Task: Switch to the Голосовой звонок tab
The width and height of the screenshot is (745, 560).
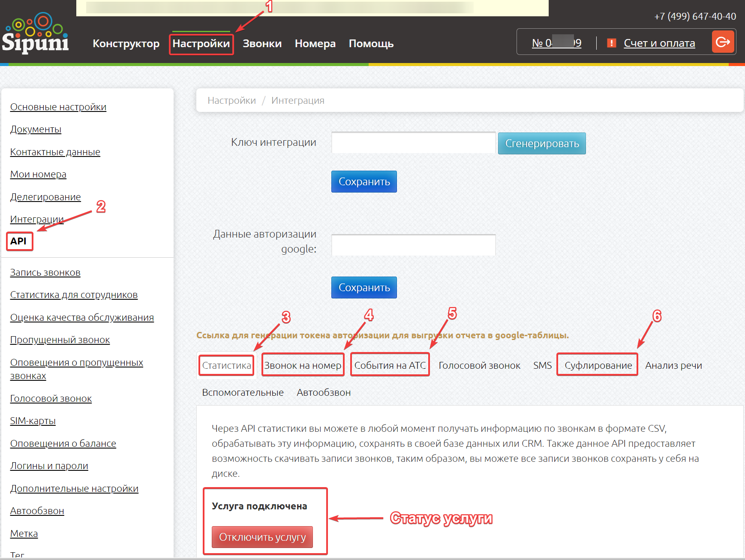Action: click(479, 365)
